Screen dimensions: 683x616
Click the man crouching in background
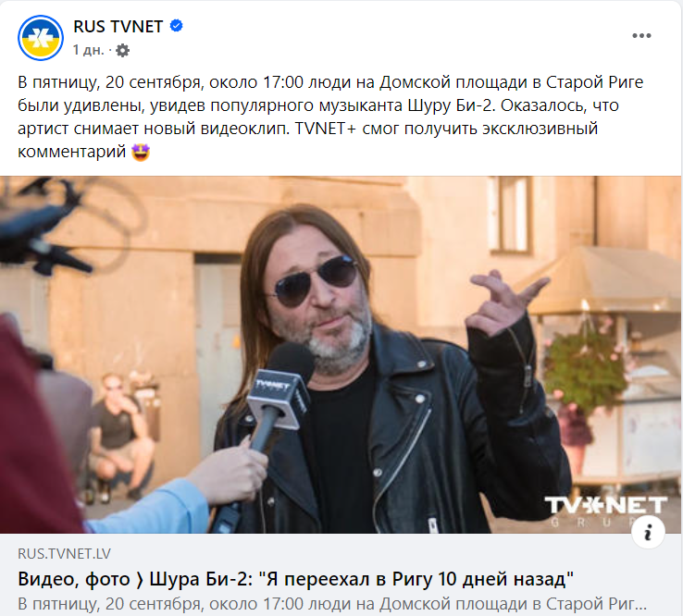click(118, 436)
